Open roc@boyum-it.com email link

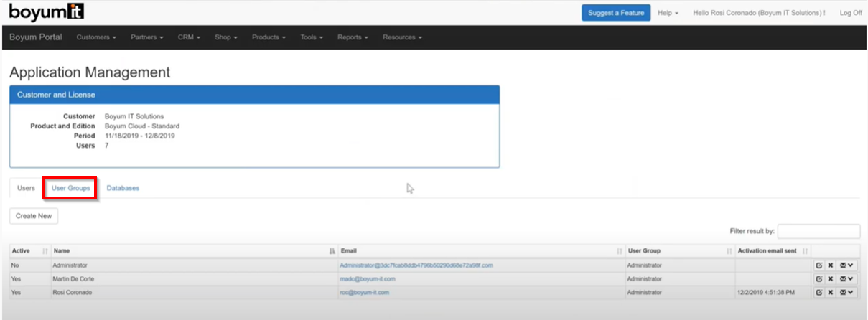364,293
